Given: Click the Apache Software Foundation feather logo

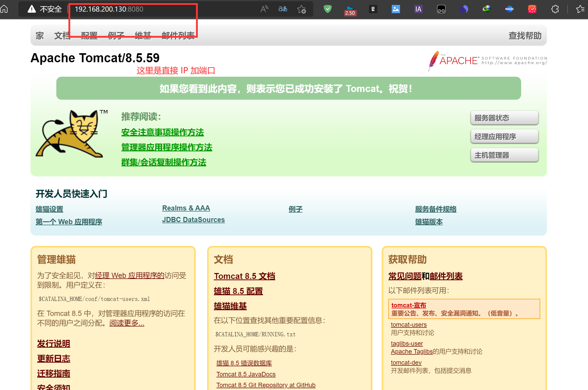Looking at the screenshot, I should tap(488, 61).
